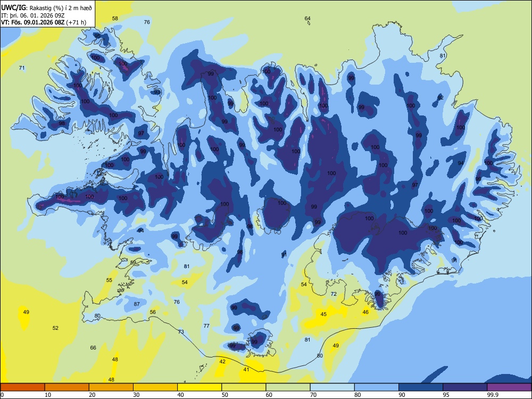Click the map value '45' in the yellow patch
532x399 pixels.
click(323, 314)
